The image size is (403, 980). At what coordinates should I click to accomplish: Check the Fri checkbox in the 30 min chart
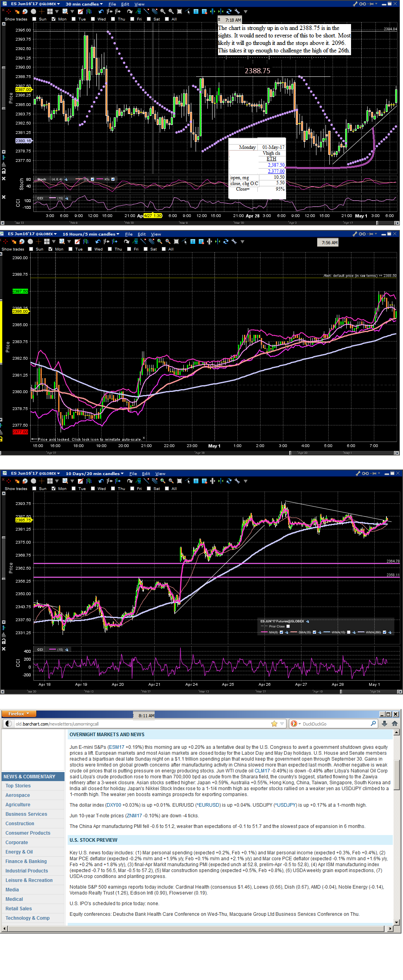click(x=132, y=19)
